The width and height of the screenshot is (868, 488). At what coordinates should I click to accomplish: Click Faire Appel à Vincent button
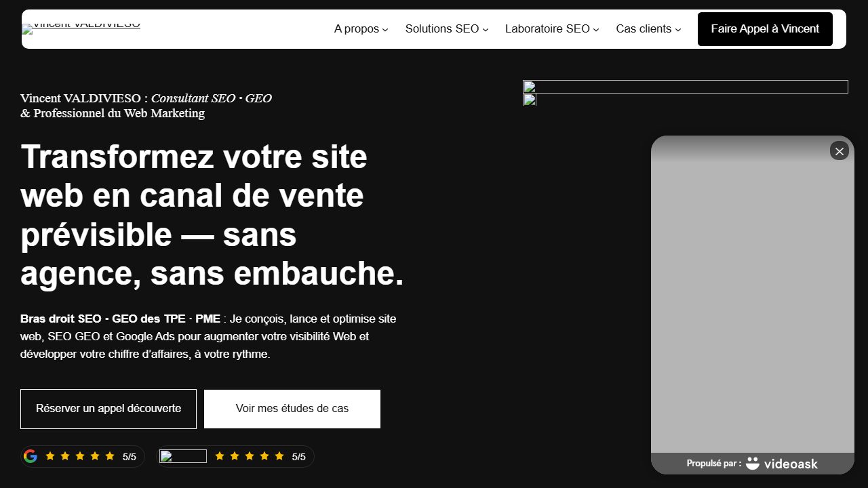tap(765, 29)
